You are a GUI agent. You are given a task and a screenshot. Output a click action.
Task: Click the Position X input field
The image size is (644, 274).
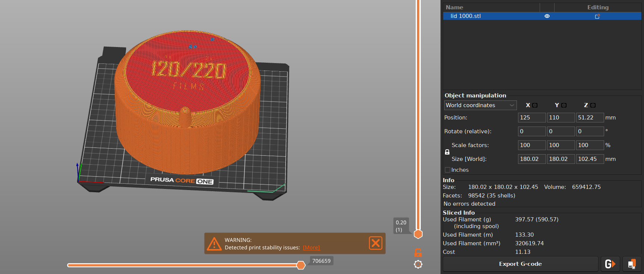click(531, 118)
